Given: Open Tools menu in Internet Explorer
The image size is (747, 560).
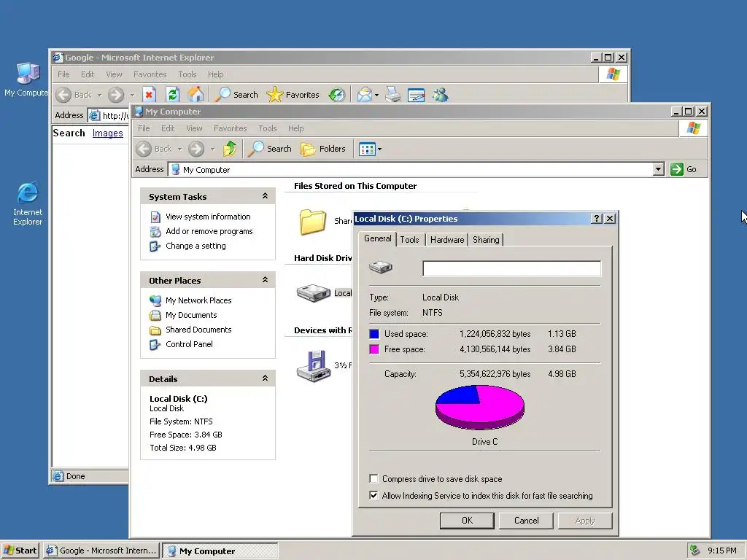Looking at the screenshot, I should pyautogui.click(x=187, y=74).
